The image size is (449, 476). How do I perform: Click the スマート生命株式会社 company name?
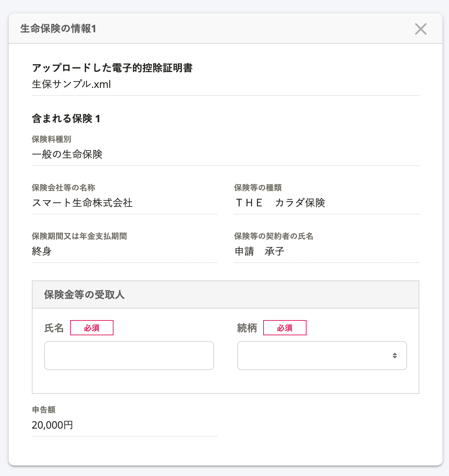tap(82, 203)
